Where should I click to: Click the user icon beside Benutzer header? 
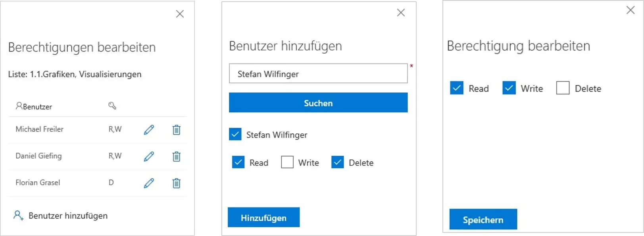(19, 106)
